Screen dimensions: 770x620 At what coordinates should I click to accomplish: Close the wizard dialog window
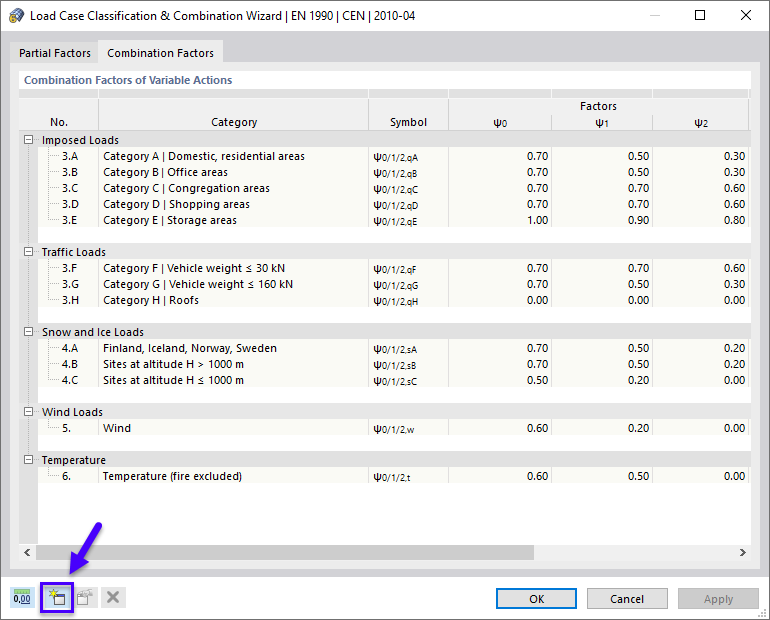point(746,15)
